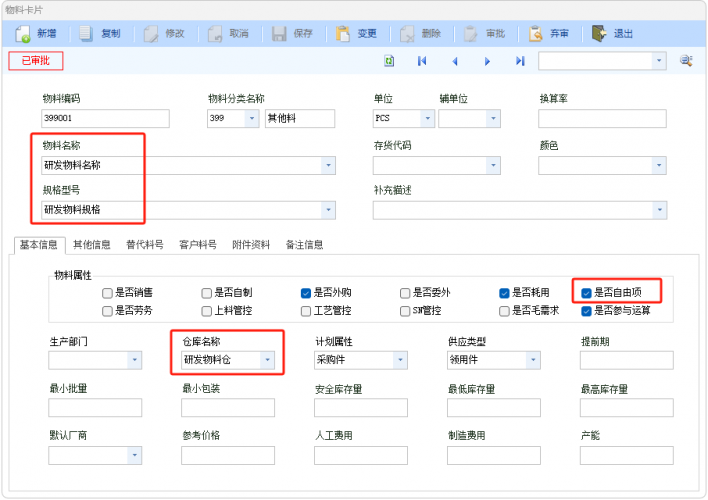Open the 替代料号 tab
The image size is (708, 500).
(x=144, y=244)
